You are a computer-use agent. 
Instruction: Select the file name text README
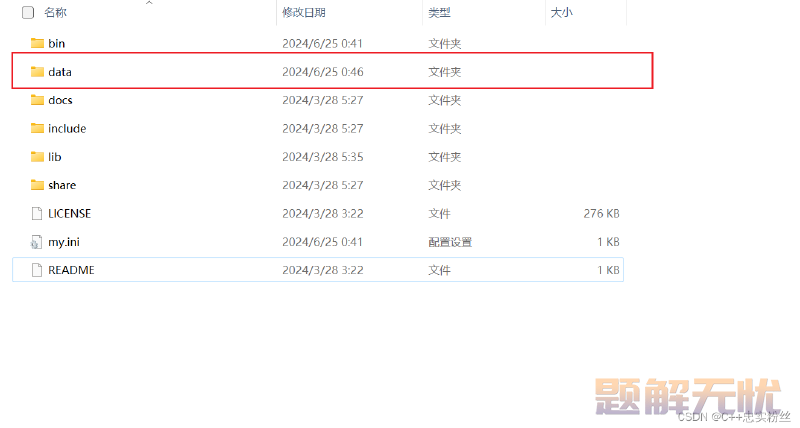(x=71, y=270)
